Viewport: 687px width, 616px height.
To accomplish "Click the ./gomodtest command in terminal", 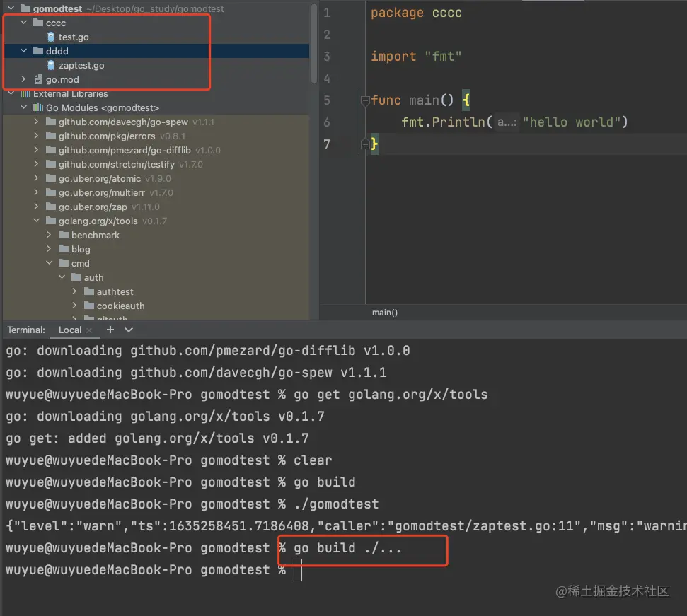I will (336, 504).
